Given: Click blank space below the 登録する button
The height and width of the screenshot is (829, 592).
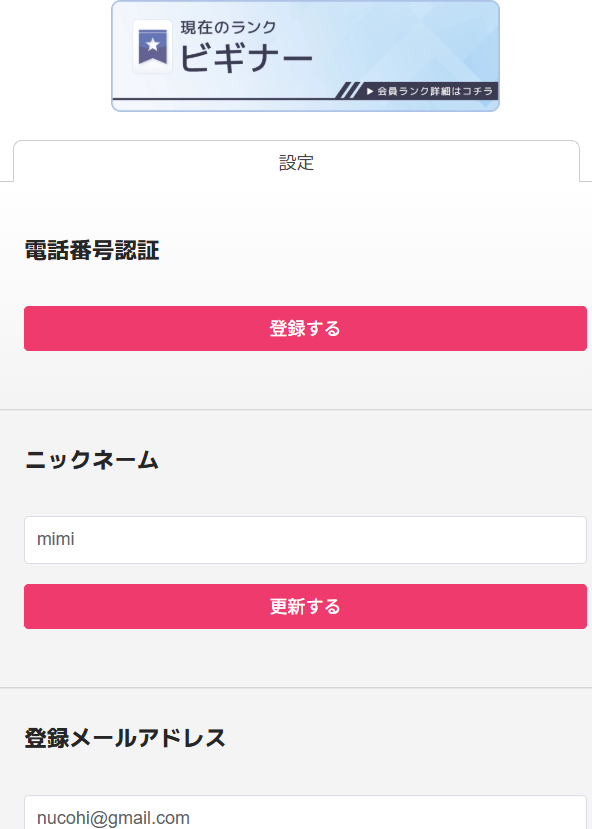Looking at the screenshot, I should (306, 379).
